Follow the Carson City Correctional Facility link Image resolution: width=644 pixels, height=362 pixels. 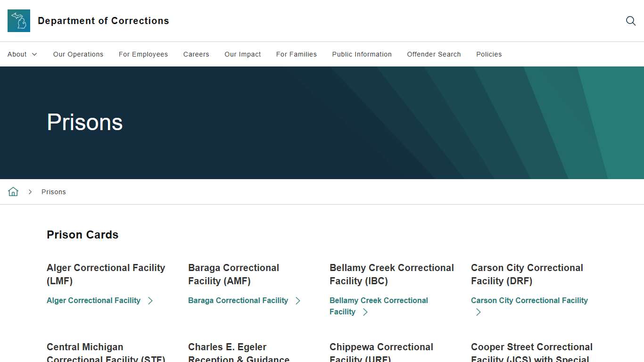click(x=529, y=301)
